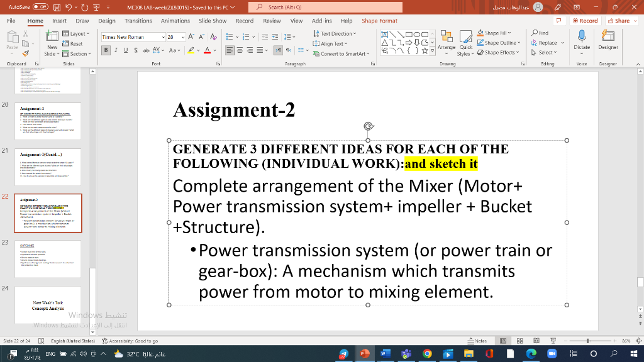Switch to the Insert ribbon tab
The height and width of the screenshot is (362, 644).
click(x=59, y=20)
